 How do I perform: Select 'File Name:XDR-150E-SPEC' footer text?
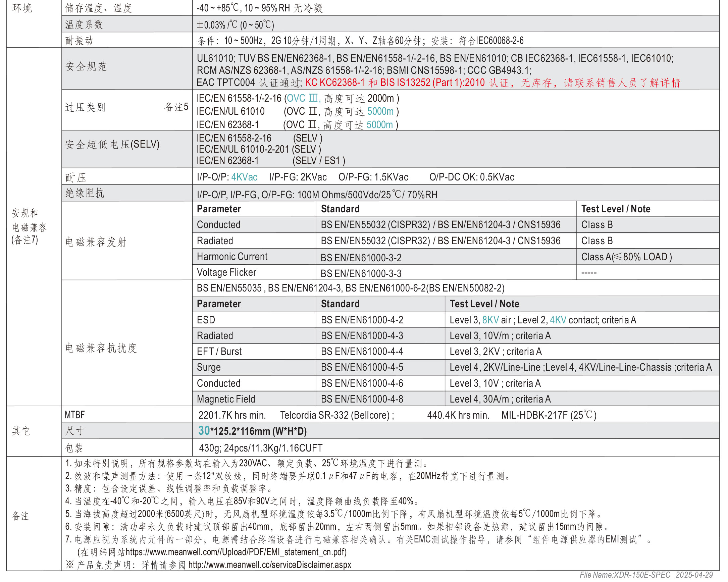tap(625, 575)
